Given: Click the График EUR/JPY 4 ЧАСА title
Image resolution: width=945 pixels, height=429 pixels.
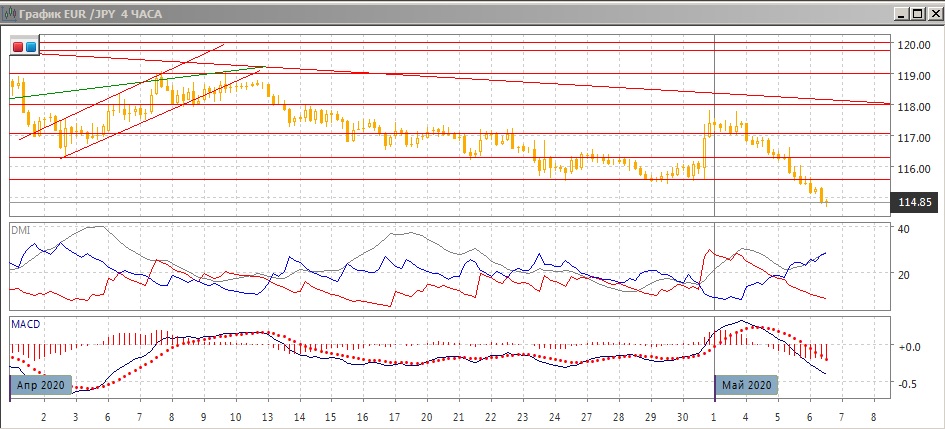Looking at the screenshot, I should [92, 12].
